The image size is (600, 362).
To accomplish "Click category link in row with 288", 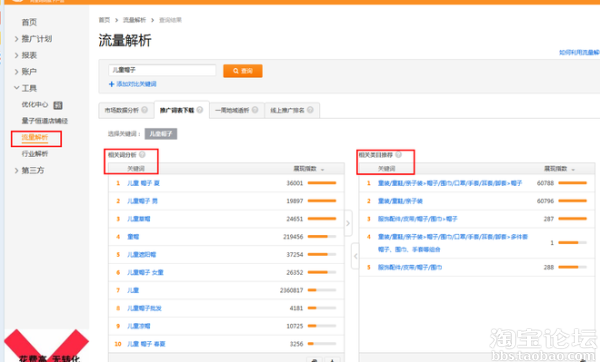I will click(410, 267).
